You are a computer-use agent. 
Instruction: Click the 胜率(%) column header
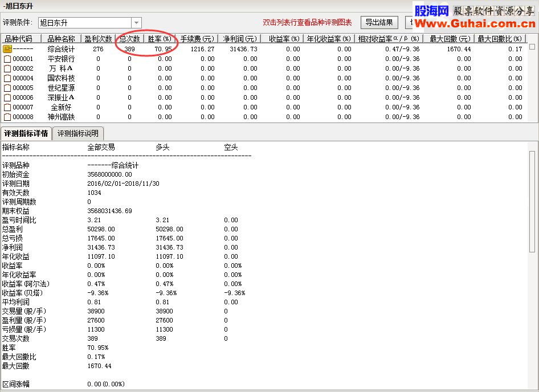[160, 39]
